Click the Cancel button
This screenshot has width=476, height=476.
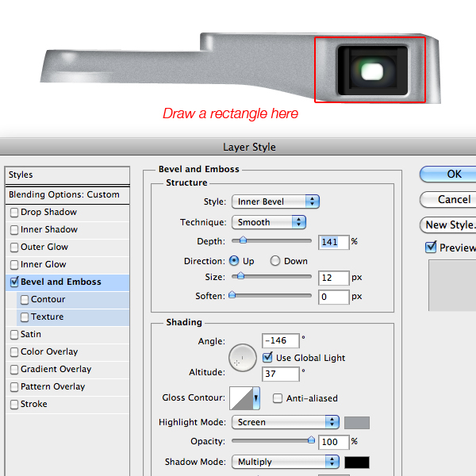pyautogui.click(x=448, y=199)
